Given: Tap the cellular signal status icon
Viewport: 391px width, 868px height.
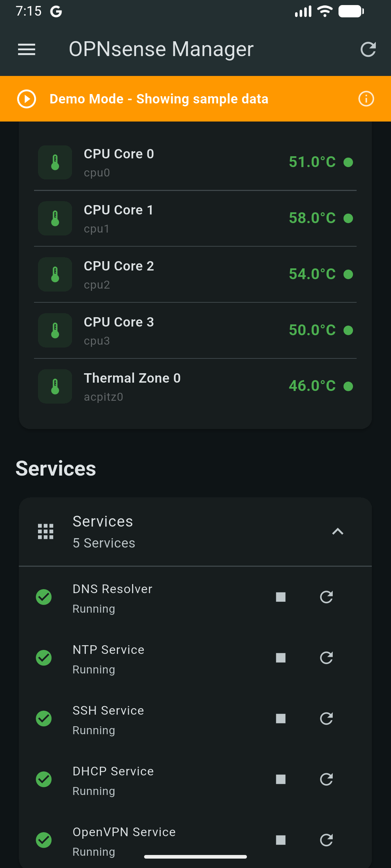Looking at the screenshot, I should pos(303,11).
